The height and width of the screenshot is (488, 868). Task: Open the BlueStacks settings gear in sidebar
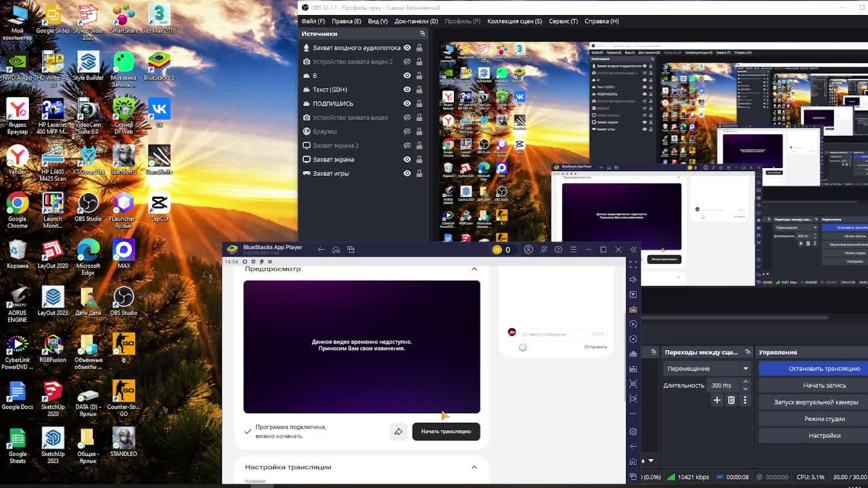point(633,431)
